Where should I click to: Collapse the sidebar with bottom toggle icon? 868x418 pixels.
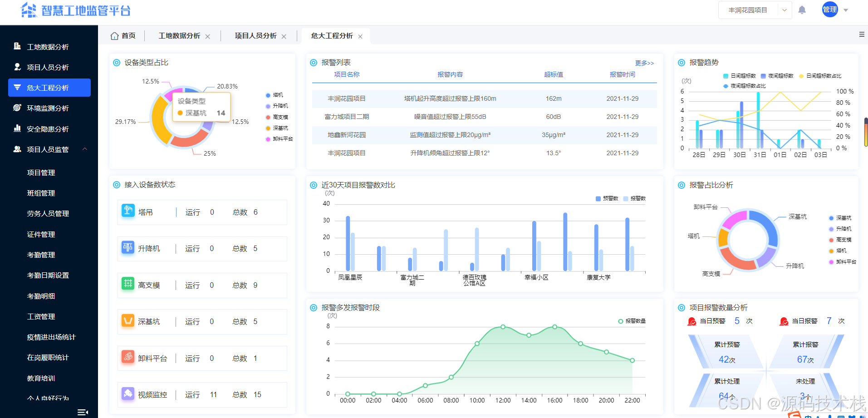[83, 412]
